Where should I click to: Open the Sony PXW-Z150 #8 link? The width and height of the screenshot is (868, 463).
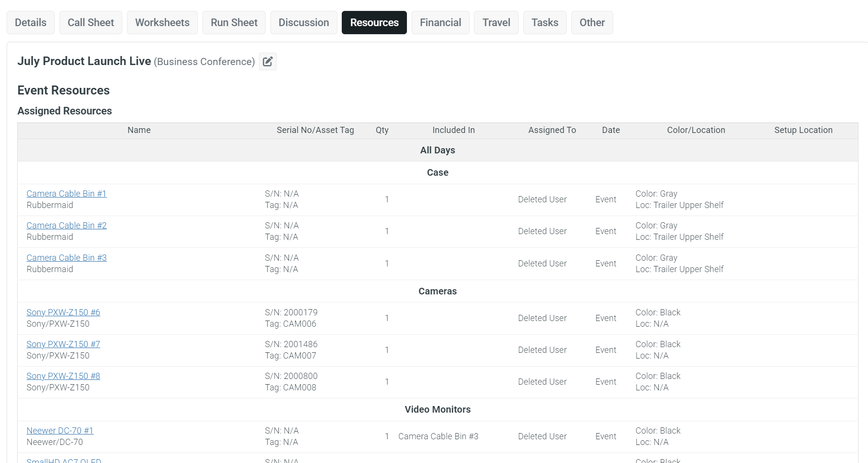click(63, 376)
